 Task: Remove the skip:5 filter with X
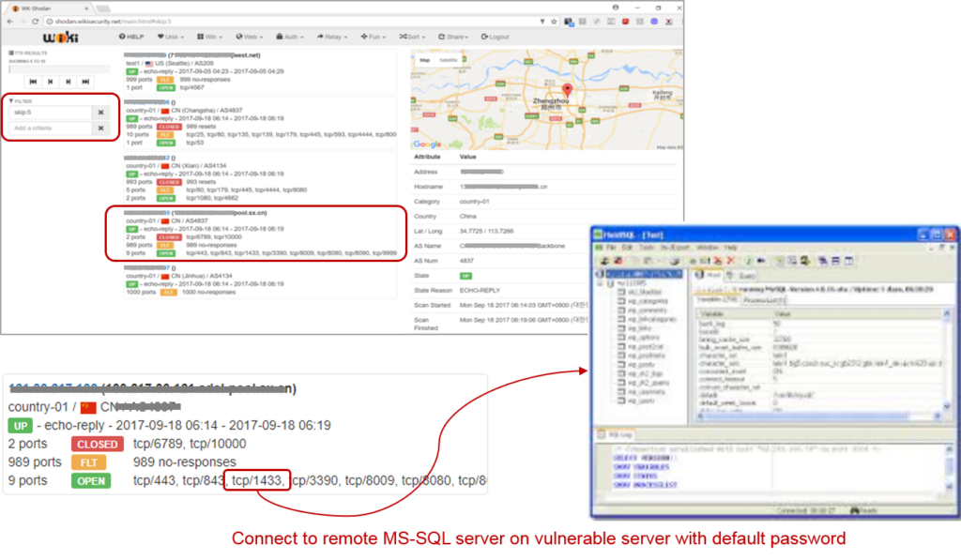(x=101, y=113)
